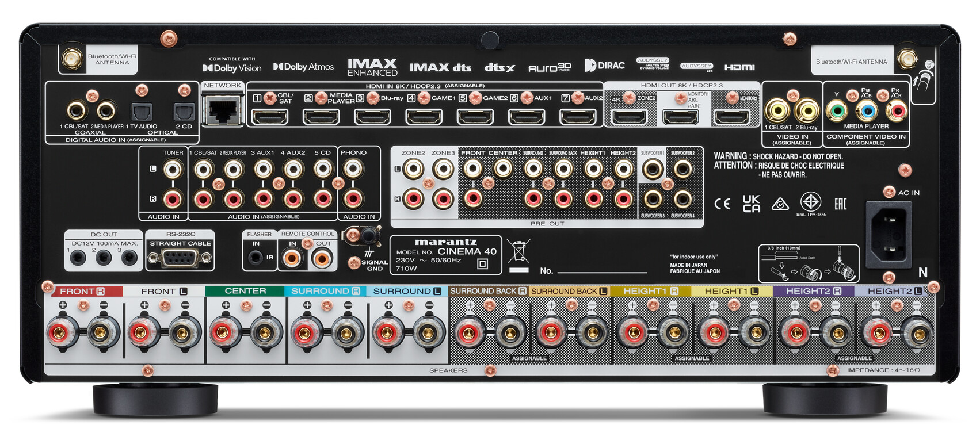Image resolution: width=980 pixels, height=444 pixels.
Task: Click the Remote Control IN jack
Action: [x=292, y=259]
